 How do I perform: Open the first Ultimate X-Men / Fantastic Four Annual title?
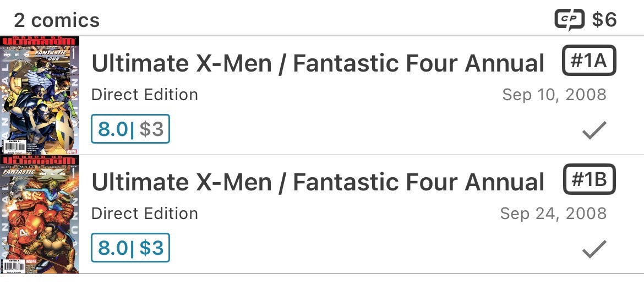(x=318, y=64)
